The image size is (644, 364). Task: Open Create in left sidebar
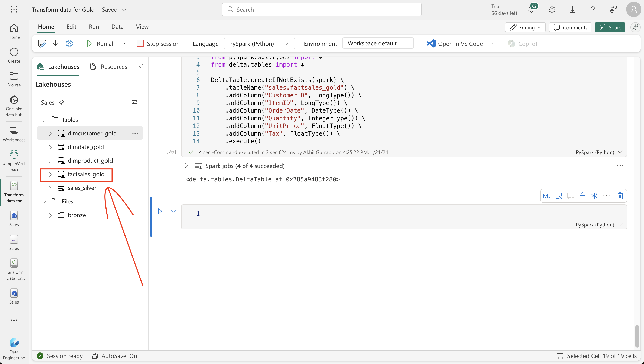14,56
